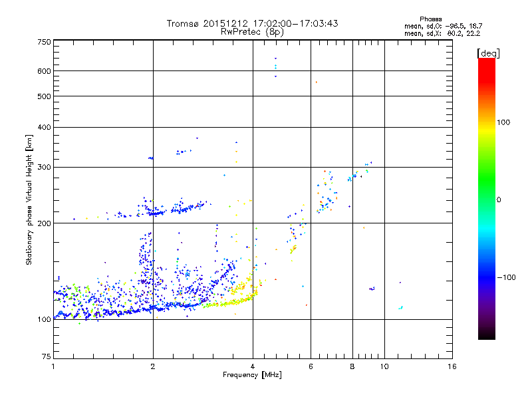The image size is (532, 399).
Task: Click the colorbar label '100'
Action: tap(503, 122)
